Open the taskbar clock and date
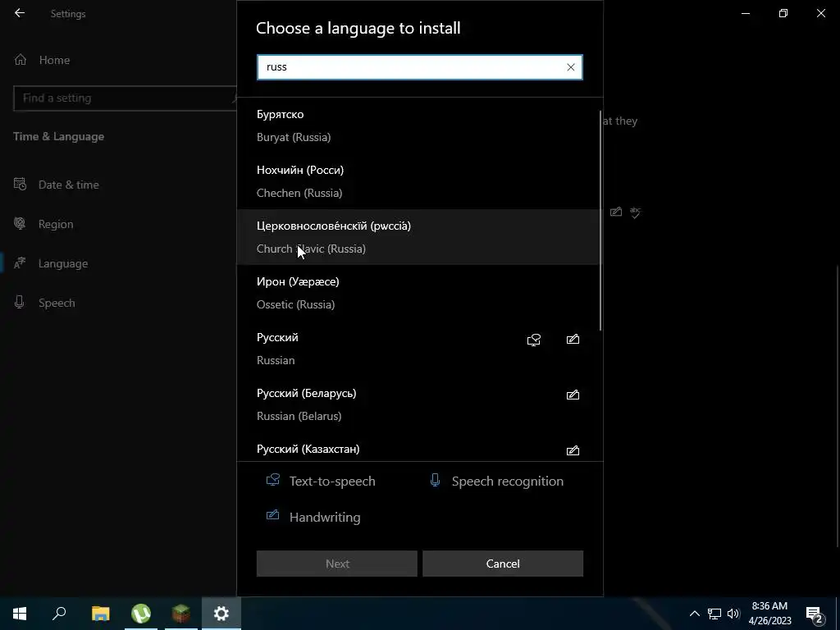Image resolution: width=840 pixels, height=630 pixels. (x=769, y=614)
